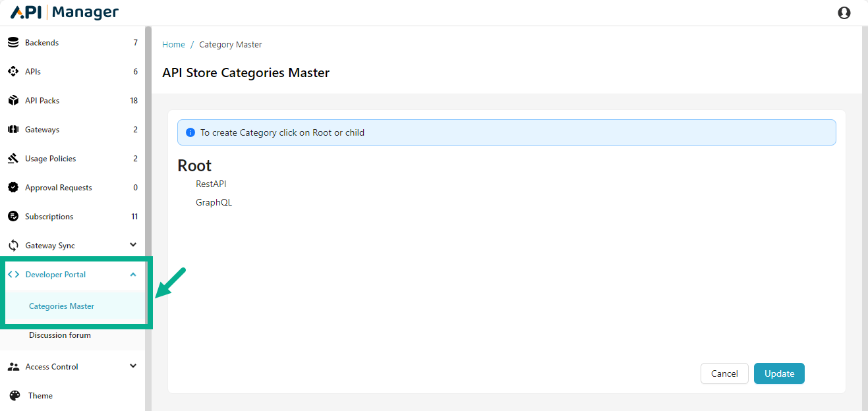The width and height of the screenshot is (868, 411).
Task: Select the Backends icon in sidebar
Action: 13,41
